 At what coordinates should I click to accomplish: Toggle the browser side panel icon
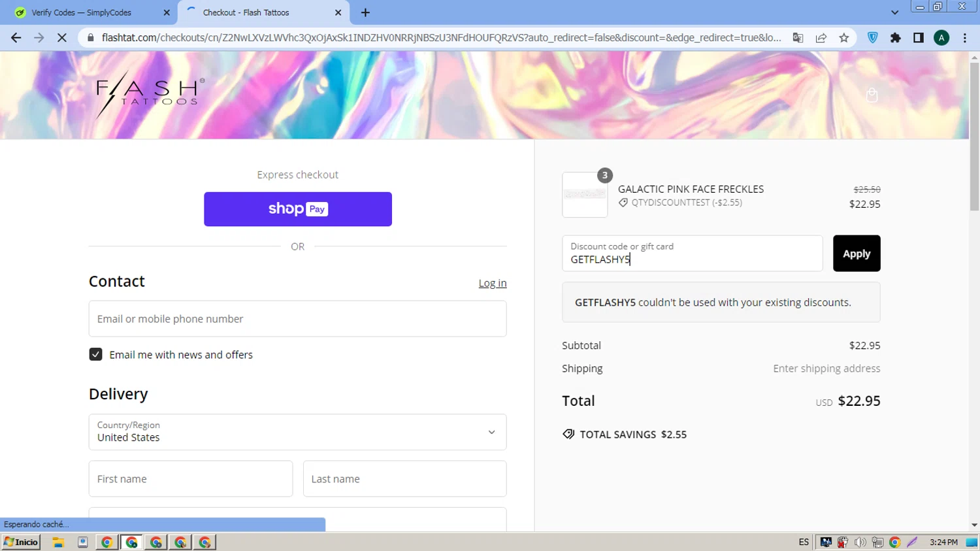coord(919,38)
